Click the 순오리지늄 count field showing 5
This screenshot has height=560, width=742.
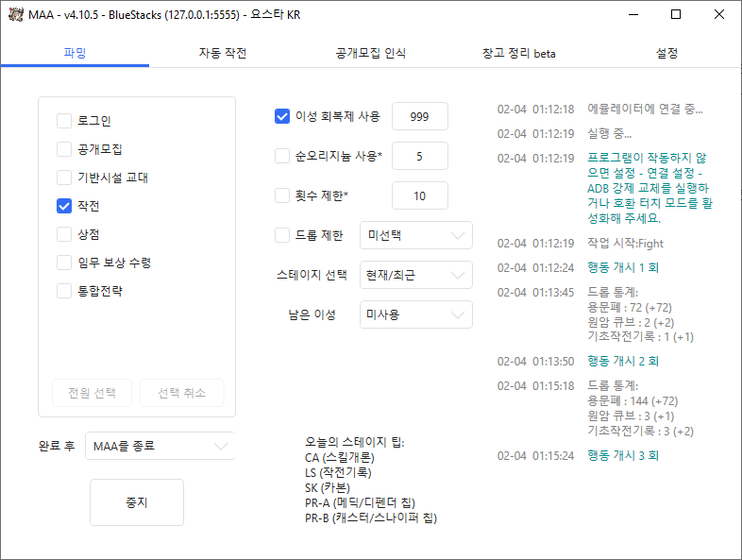tap(420, 156)
